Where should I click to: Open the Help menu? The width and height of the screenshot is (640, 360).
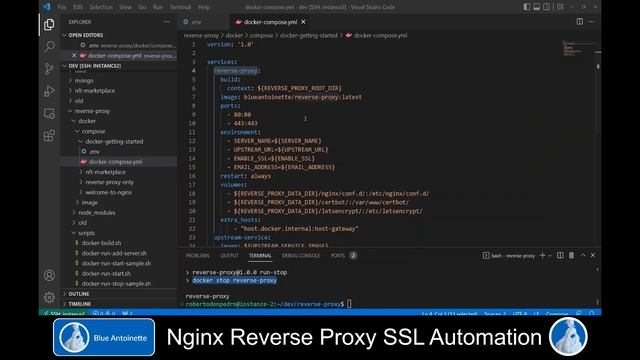pyautogui.click(x=204, y=7)
